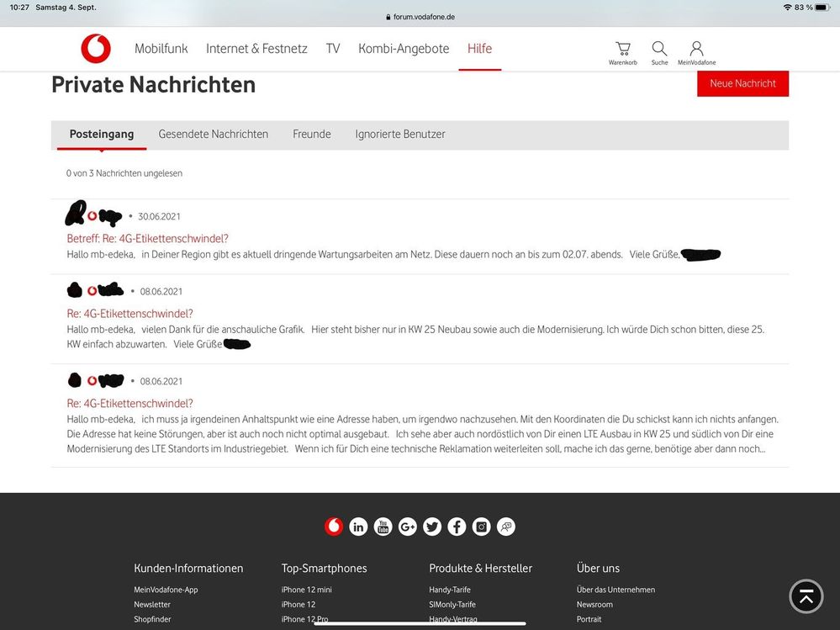Open the Internet & Festnetz menu
Viewport: 840px width, 630px height.
[x=256, y=49]
